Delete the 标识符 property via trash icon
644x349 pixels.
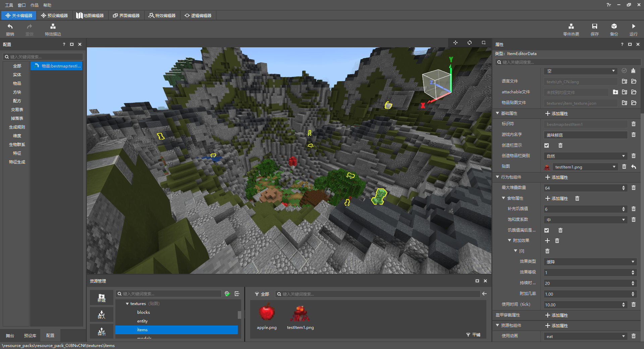(634, 124)
